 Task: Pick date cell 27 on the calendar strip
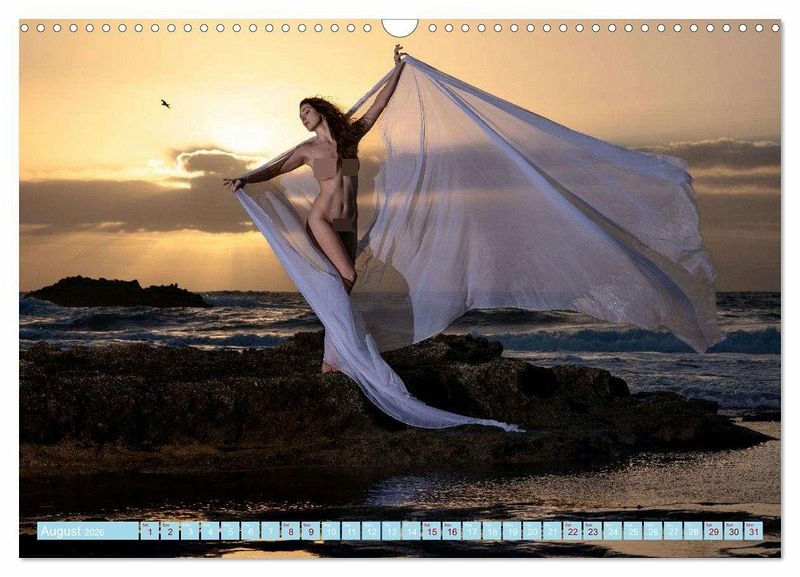673,531
